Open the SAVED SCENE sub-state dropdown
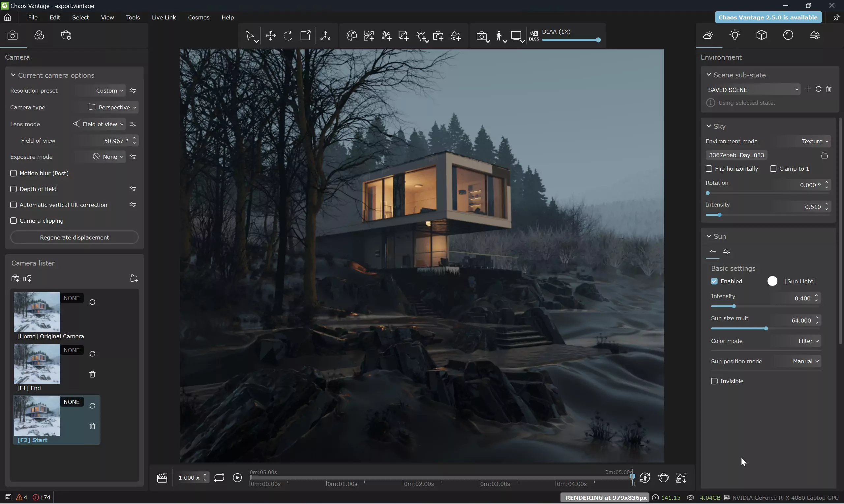This screenshot has height=504, width=844. 753,90
